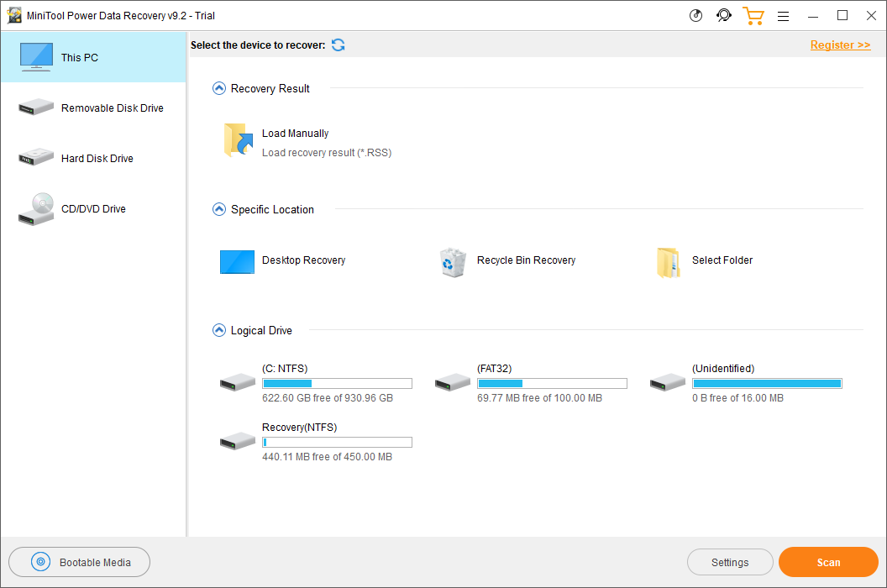The width and height of the screenshot is (887, 588).
Task: Click 622.60 GB free of 930.96 GB text
Action: pos(328,398)
